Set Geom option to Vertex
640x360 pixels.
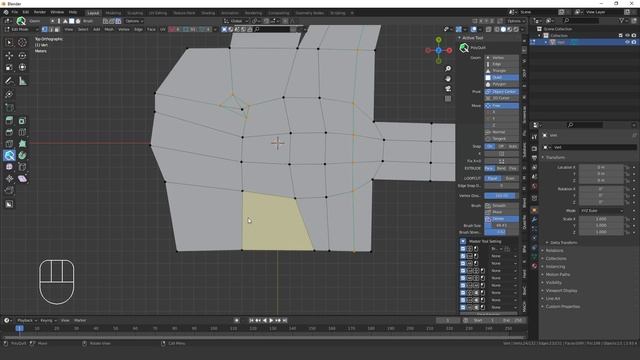point(502,58)
